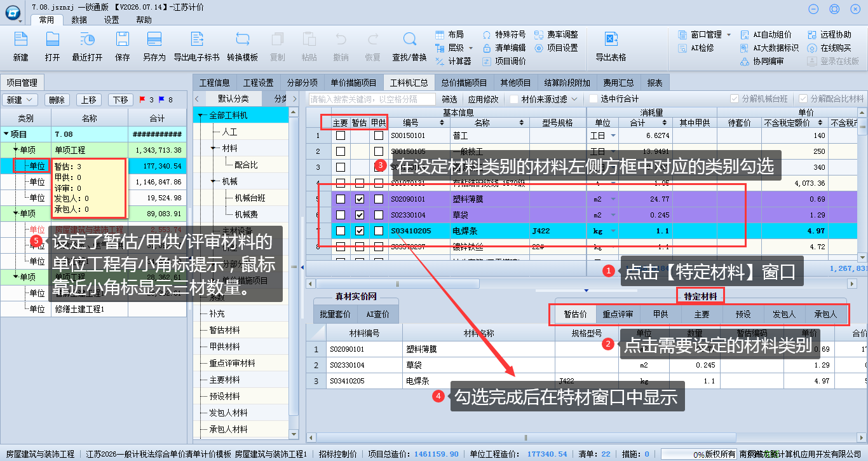
Task: Click the AI大数据标识 tool
Action: (x=770, y=48)
